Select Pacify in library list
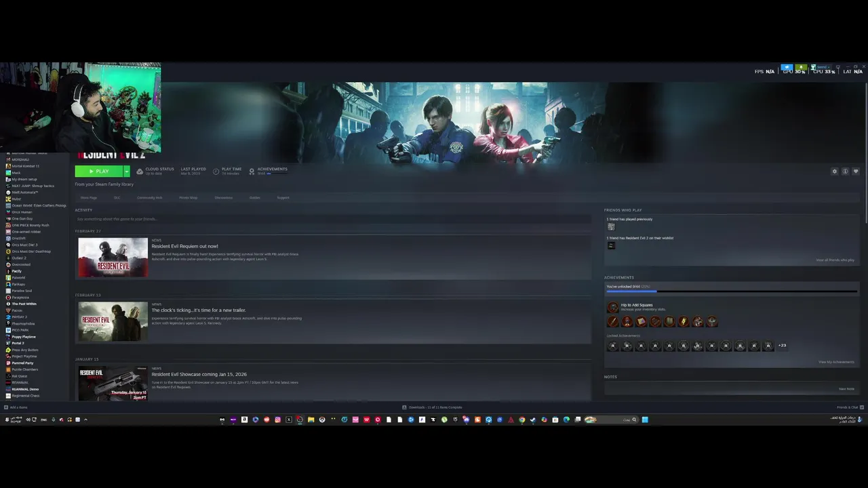 pyautogui.click(x=16, y=271)
